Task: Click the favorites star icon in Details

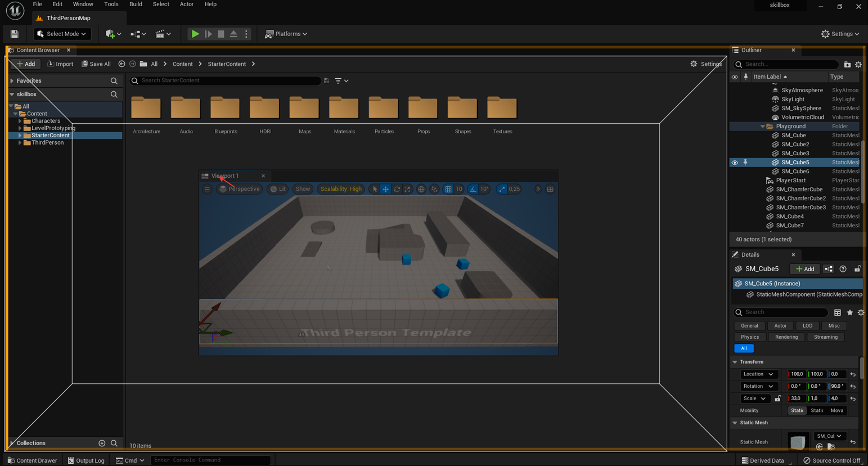Action: click(849, 312)
